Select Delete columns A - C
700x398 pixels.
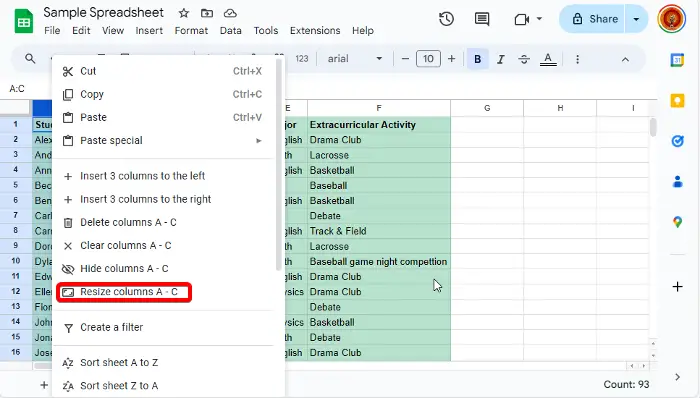coord(164,222)
